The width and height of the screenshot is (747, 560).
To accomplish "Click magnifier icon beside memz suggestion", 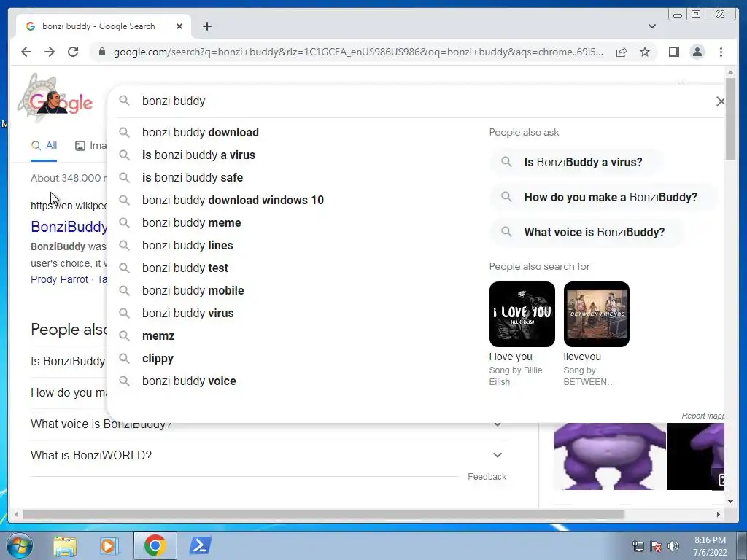I will click(x=124, y=335).
